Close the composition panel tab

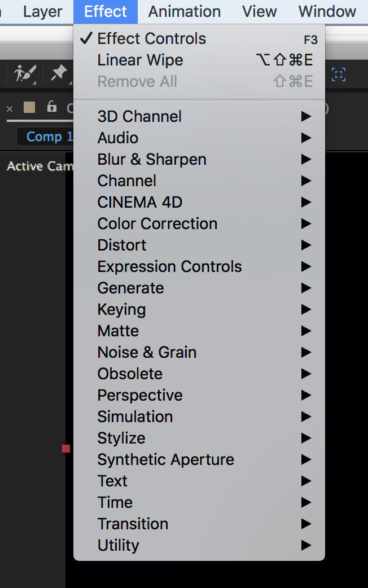tap(10, 108)
